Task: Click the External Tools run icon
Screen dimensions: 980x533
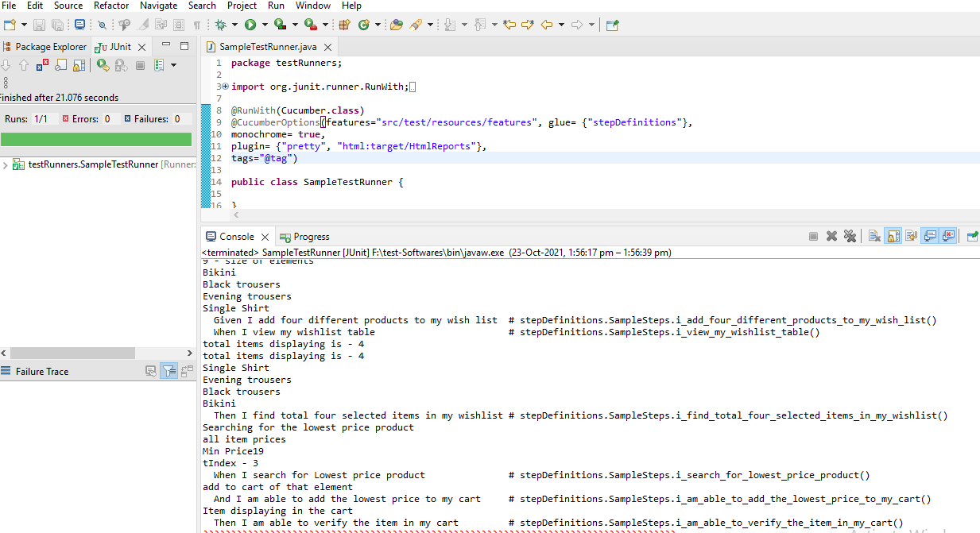Action: click(x=311, y=25)
